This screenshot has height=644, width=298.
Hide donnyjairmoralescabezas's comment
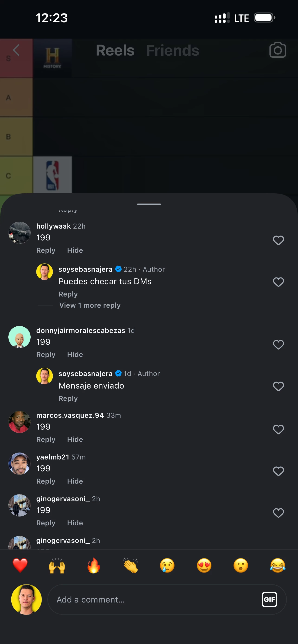75,354
